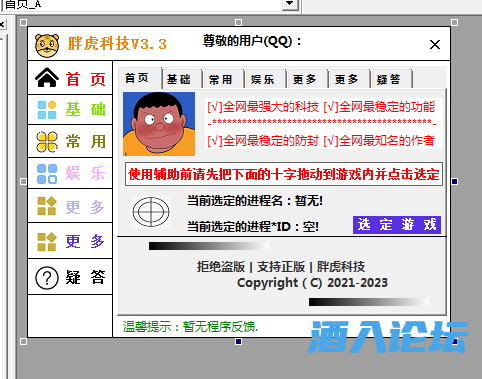Switch to the 娱乐 tab

[266, 79]
